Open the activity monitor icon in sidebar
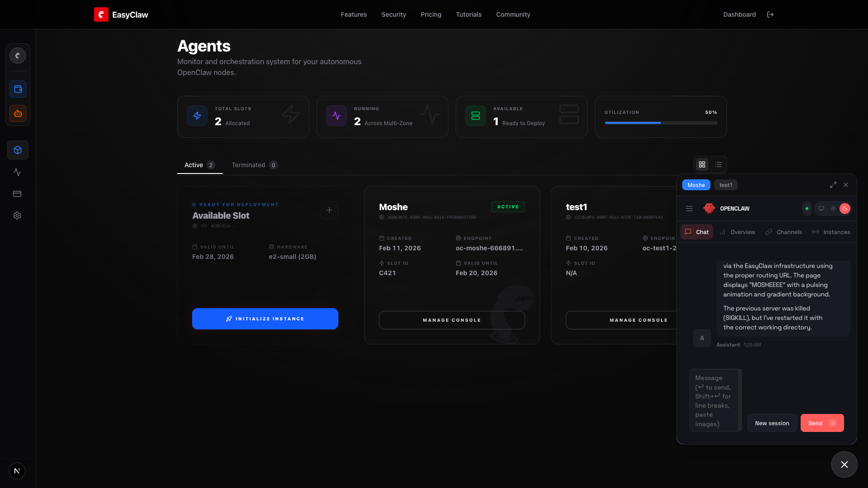Viewport: 868px width, 488px height. point(17,172)
